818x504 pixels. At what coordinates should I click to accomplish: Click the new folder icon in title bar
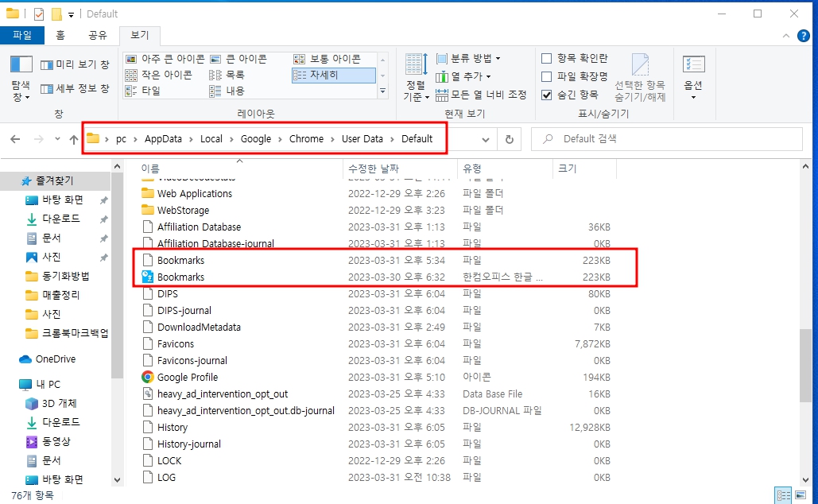click(56, 14)
